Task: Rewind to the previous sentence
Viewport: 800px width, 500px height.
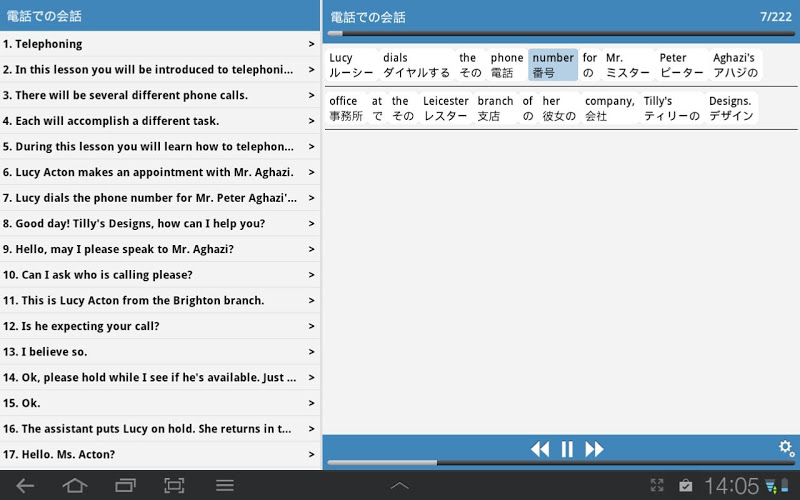Action: [x=540, y=449]
